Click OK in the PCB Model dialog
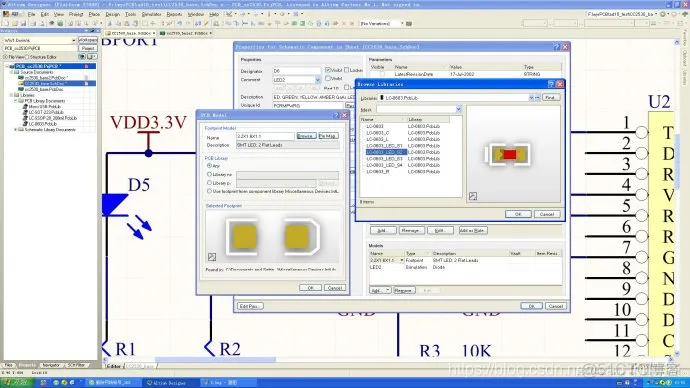 pos(310,288)
